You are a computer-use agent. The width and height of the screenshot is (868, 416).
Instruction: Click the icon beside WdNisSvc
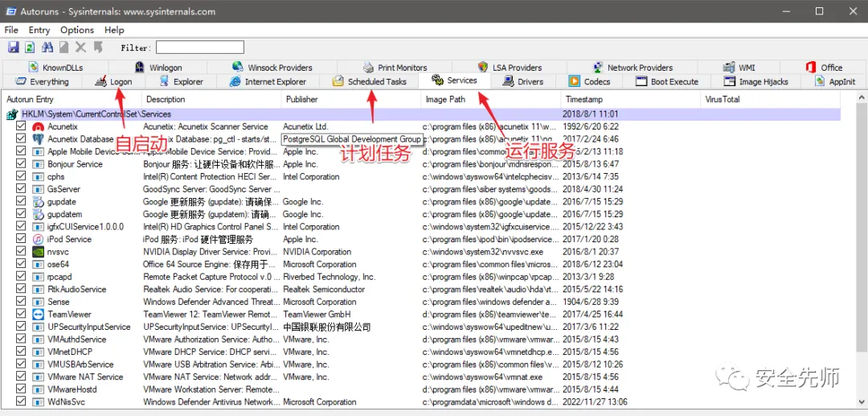[x=39, y=402]
